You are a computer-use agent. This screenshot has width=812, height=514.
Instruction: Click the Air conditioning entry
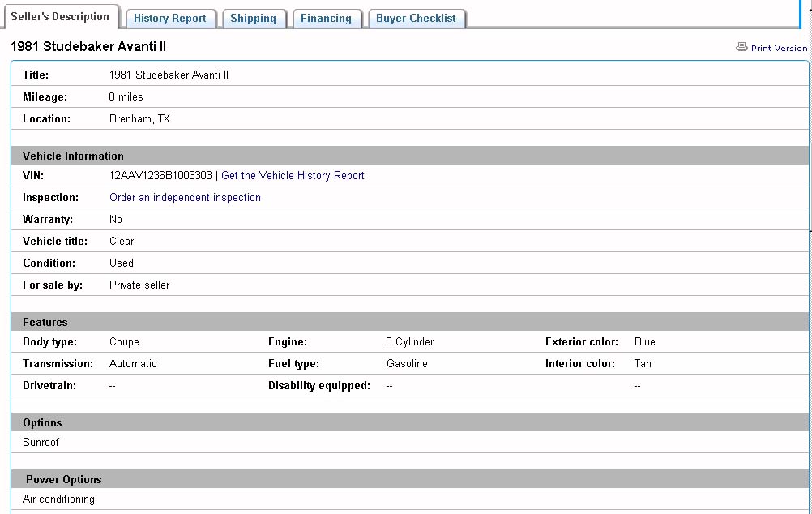tap(58, 499)
